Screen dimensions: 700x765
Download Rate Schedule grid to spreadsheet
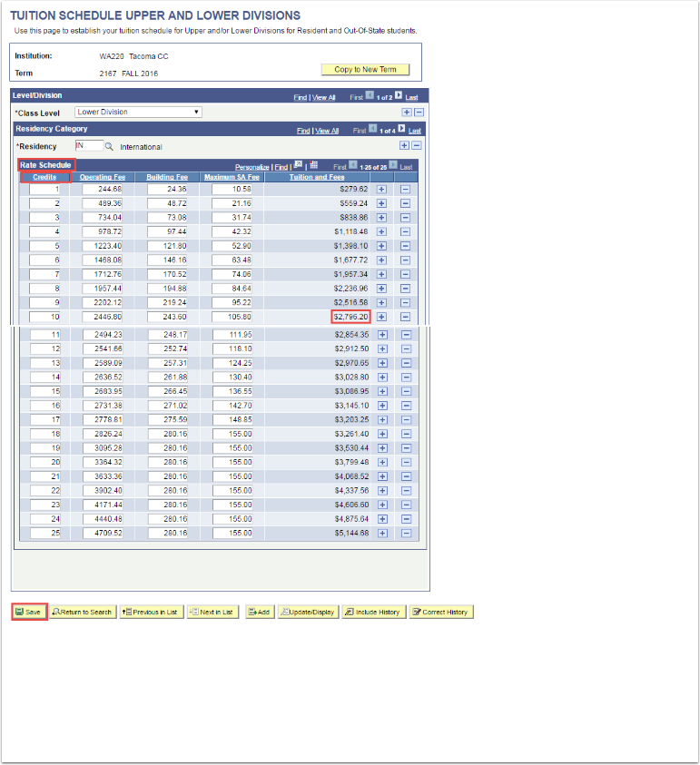314,165
